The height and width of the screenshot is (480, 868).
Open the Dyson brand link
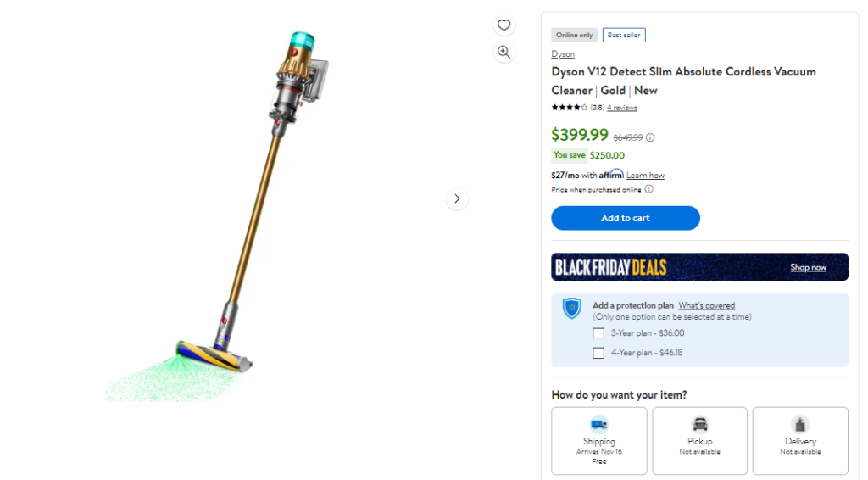[563, 54]
